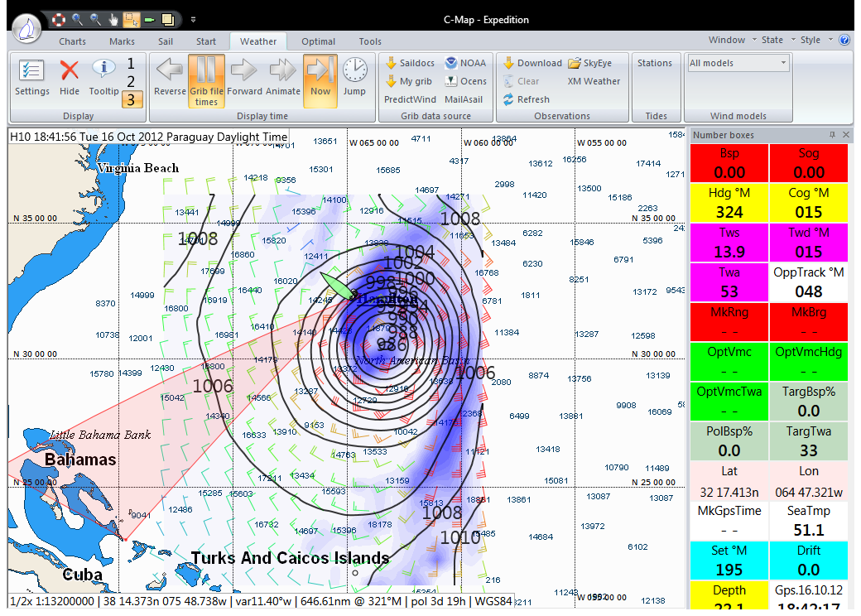The height and width of the screenshot is (616, 861).
Task: Open the Window dropdown menu
Action: [x=732, y=40]
